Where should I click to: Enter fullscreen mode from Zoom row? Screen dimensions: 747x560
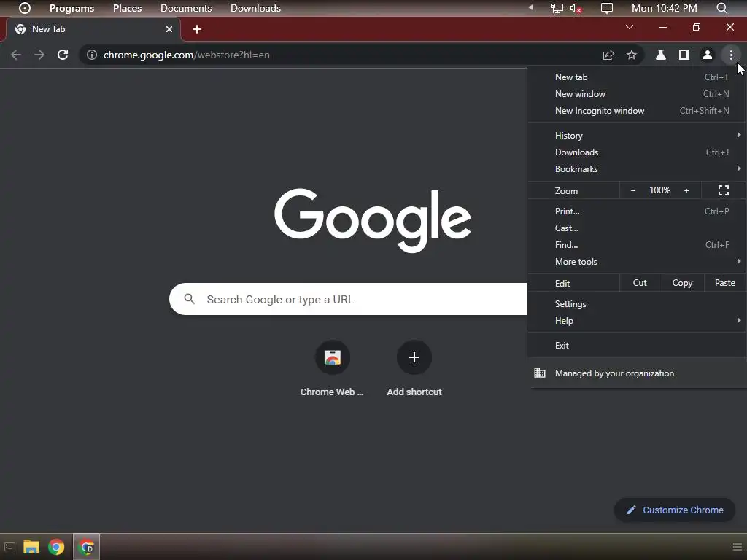(724, 190)
